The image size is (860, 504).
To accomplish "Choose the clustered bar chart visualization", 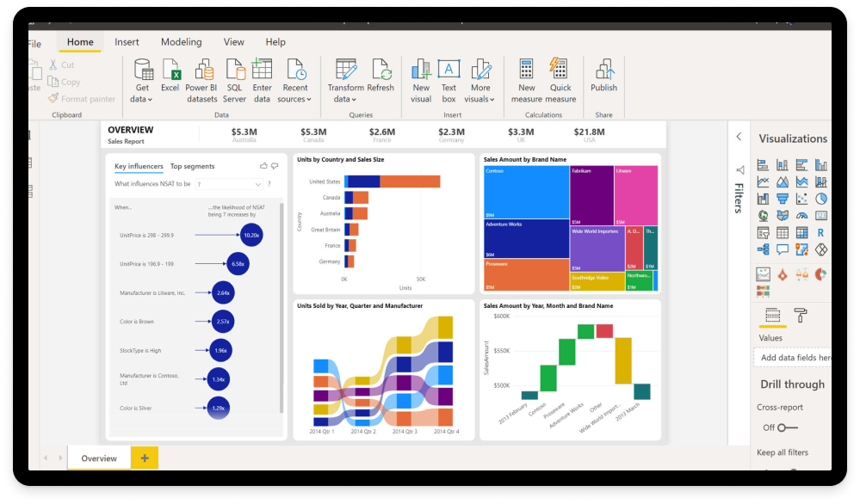I will tap(801, 165).
